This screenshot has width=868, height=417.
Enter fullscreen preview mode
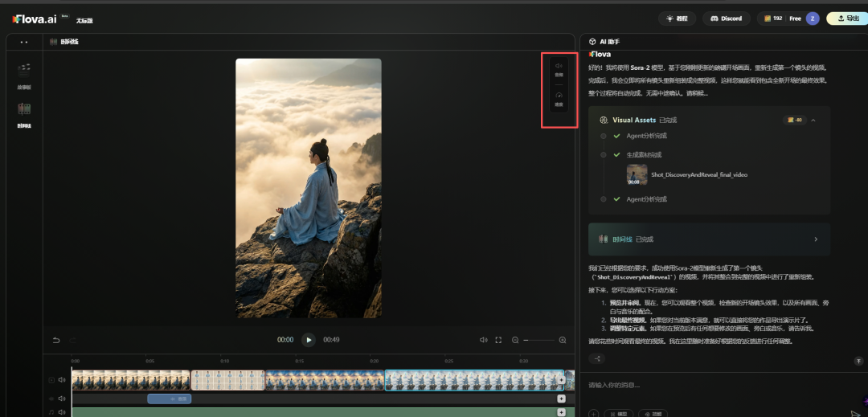coord(498,340)
